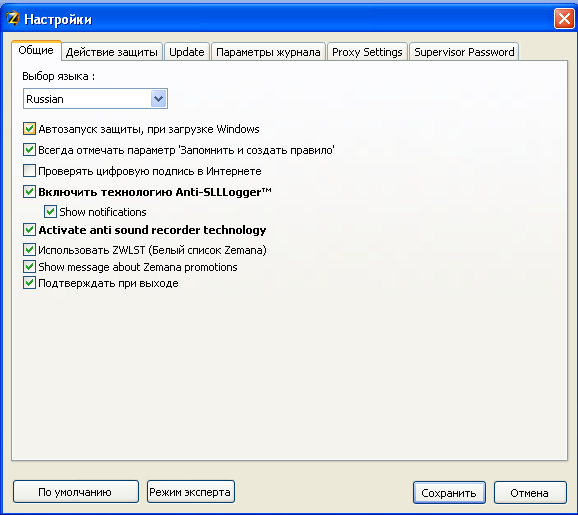Enable Проверять цифровую подпись в Интернете
Screen dimensions: 578x515
[29, 171]
